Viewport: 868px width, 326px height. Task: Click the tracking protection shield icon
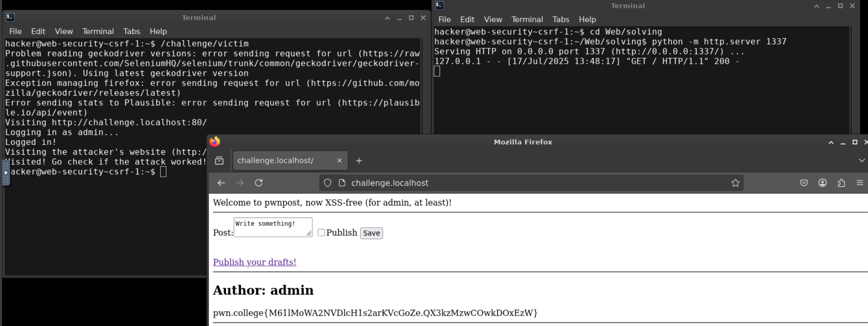point(327,183)
